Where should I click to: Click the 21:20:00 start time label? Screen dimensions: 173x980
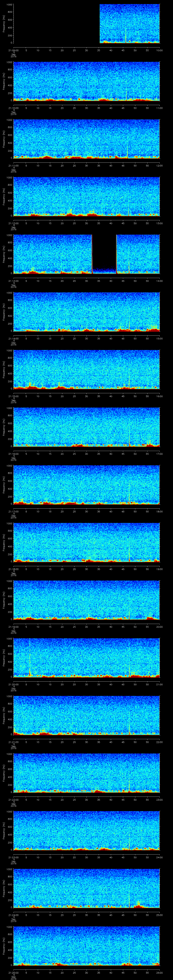coord(13,684)
